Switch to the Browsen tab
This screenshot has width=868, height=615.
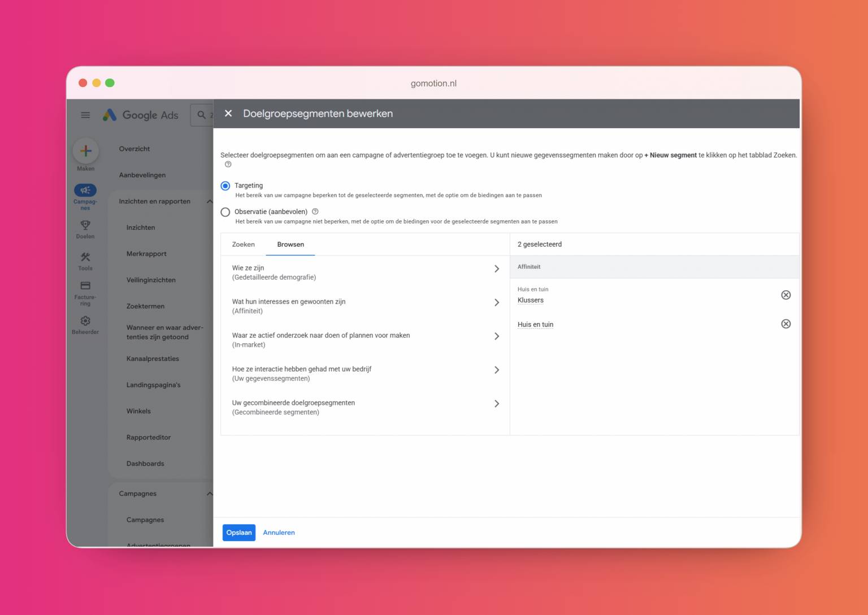(290, 245)
